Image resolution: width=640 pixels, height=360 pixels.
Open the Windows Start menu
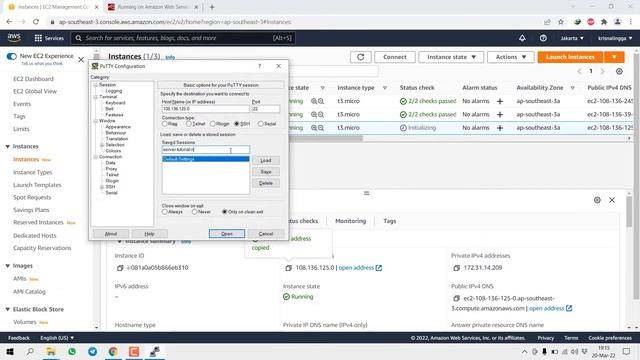click(10, 351)
